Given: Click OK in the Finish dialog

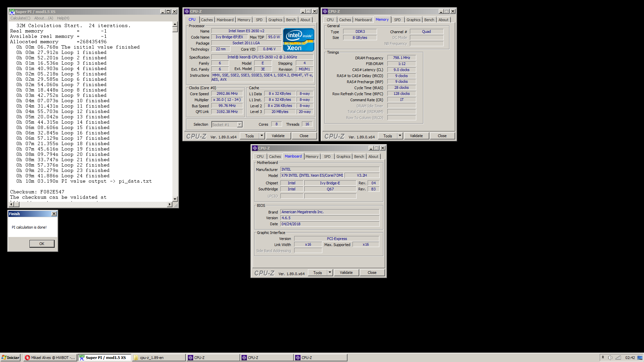Looking at the screenshot, I should [42, 244].
